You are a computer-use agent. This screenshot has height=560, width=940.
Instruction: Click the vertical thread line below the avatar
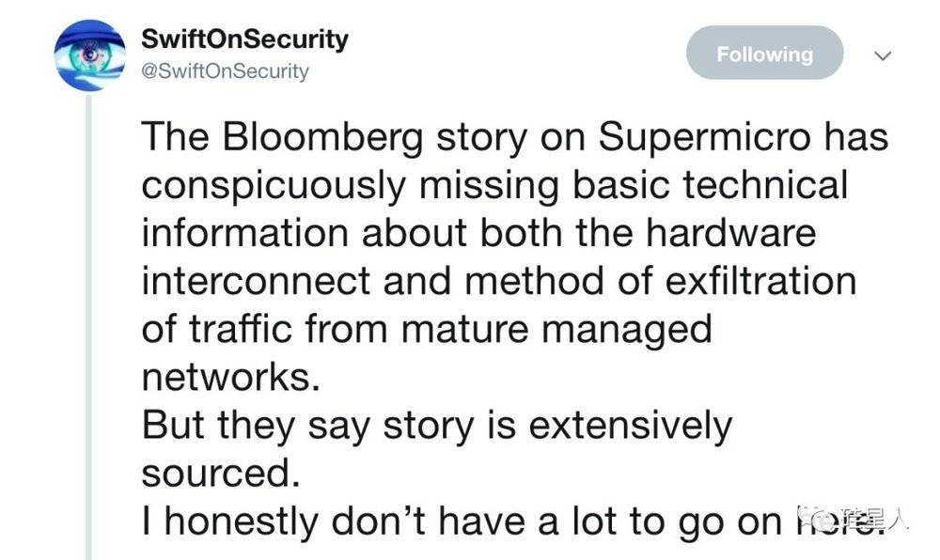click(88, 326)
